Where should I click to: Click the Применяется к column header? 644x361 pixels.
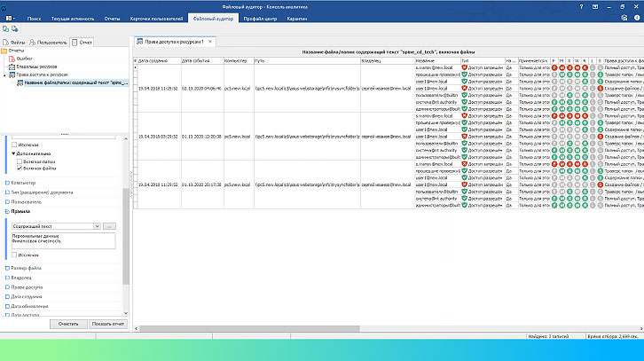point(534,61)
